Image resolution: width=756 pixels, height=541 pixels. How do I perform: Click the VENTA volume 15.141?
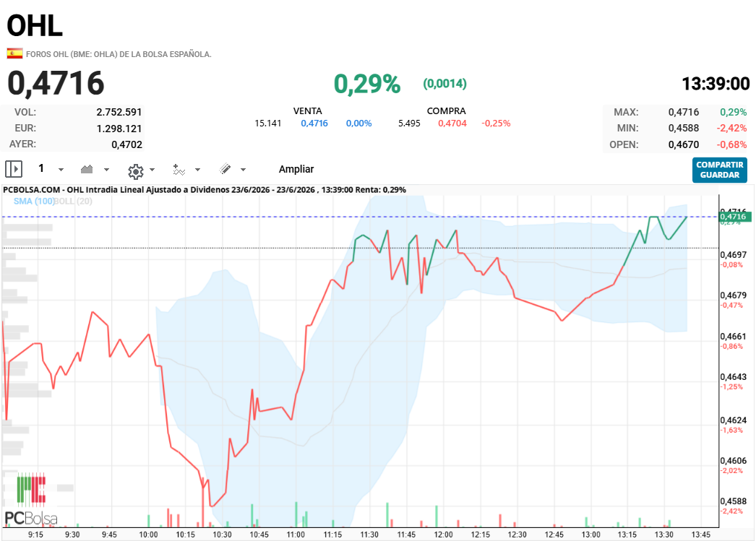click(267, 124)
